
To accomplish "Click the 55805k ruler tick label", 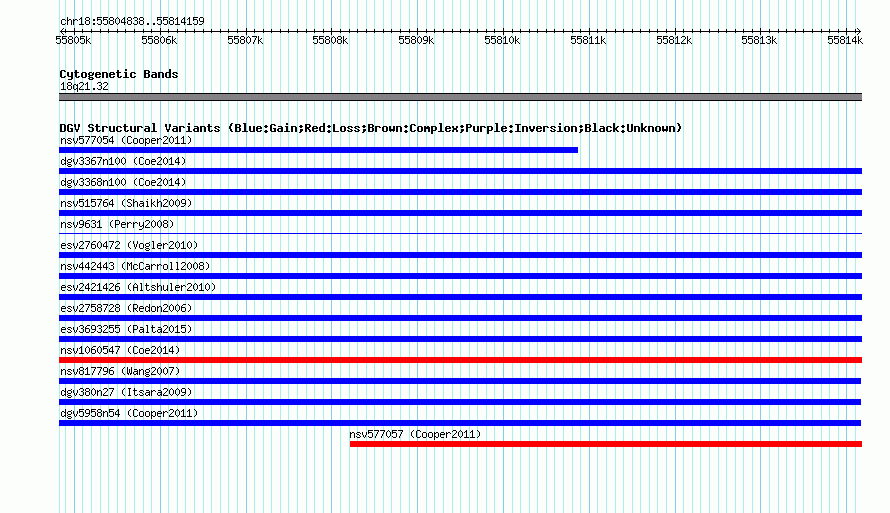I will click(73, 40).
